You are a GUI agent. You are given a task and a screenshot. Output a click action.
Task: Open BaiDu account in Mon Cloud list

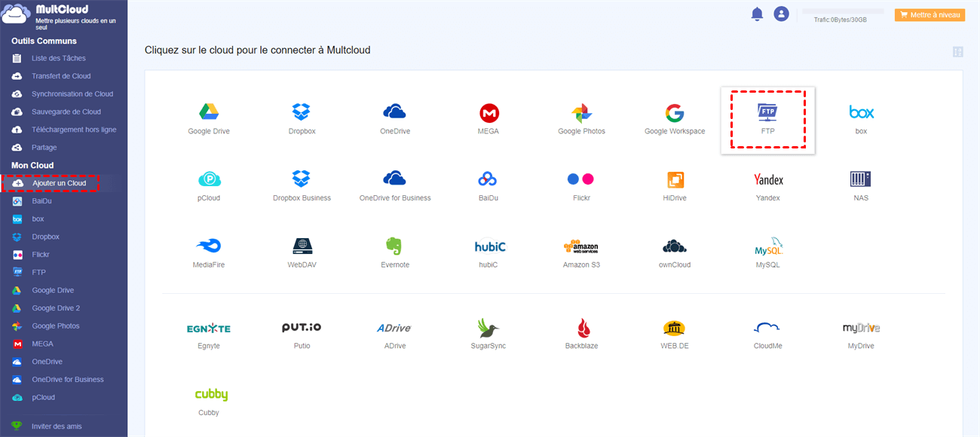coord(41,201)
